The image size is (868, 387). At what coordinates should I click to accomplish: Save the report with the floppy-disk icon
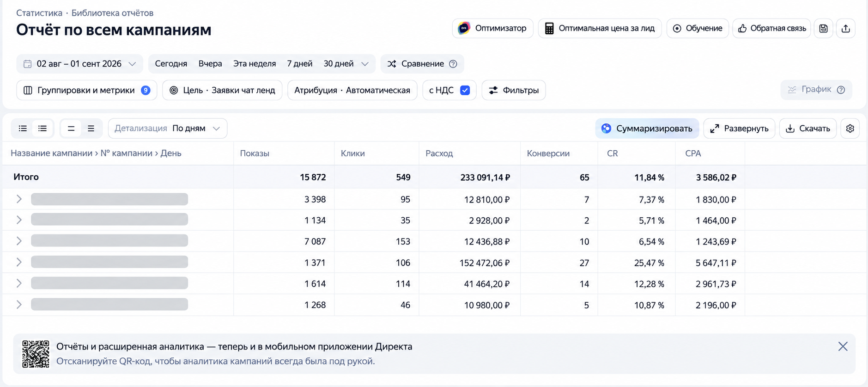coord(823,28)
